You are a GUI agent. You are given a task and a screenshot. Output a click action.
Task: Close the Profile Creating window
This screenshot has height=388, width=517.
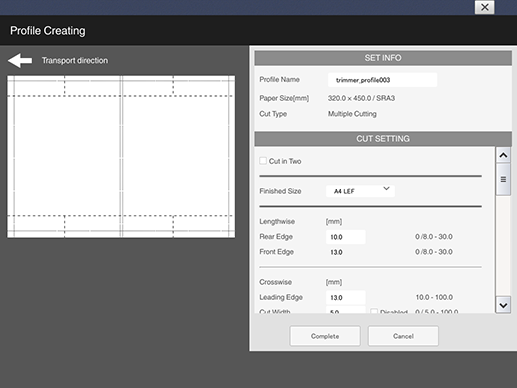pos(484,7)
